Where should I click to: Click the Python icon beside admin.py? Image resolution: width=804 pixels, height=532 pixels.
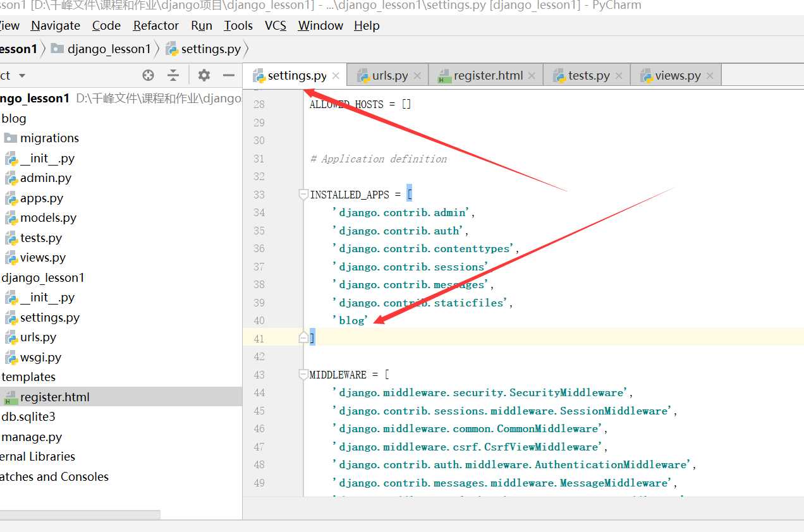pyautogui.click(x=11, y=178)
